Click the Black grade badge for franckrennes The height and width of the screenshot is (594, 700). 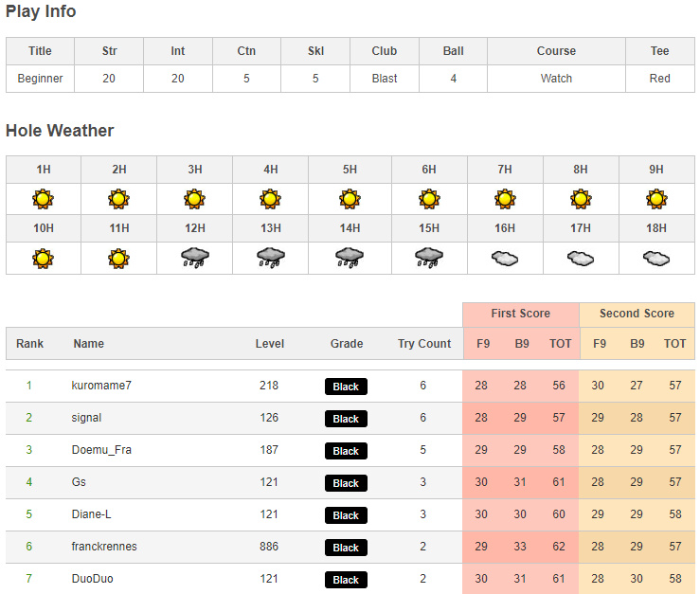tap(346, 548)
